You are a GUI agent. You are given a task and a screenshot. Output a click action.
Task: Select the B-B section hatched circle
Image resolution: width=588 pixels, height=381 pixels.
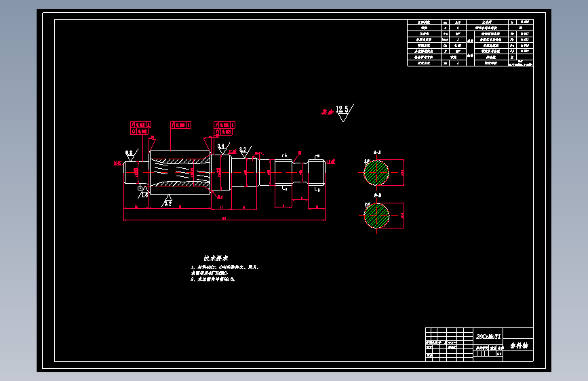tap(376, 216)
